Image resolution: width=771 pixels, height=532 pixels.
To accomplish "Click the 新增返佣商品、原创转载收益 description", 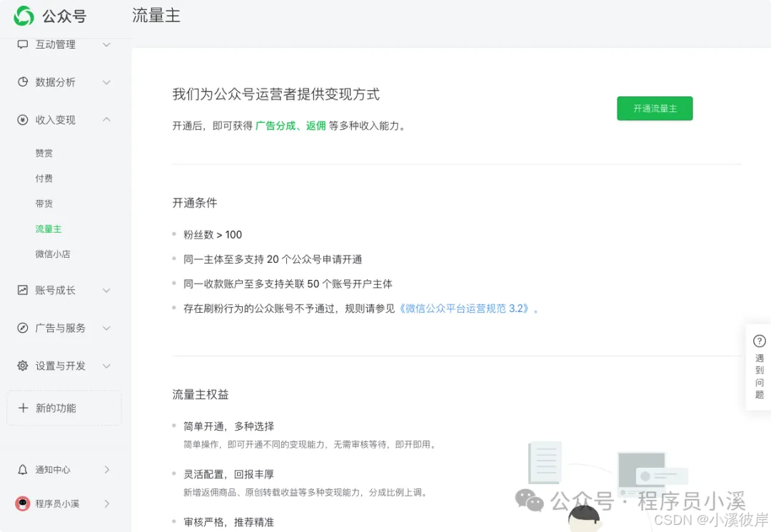I will (x=306, y=492).
